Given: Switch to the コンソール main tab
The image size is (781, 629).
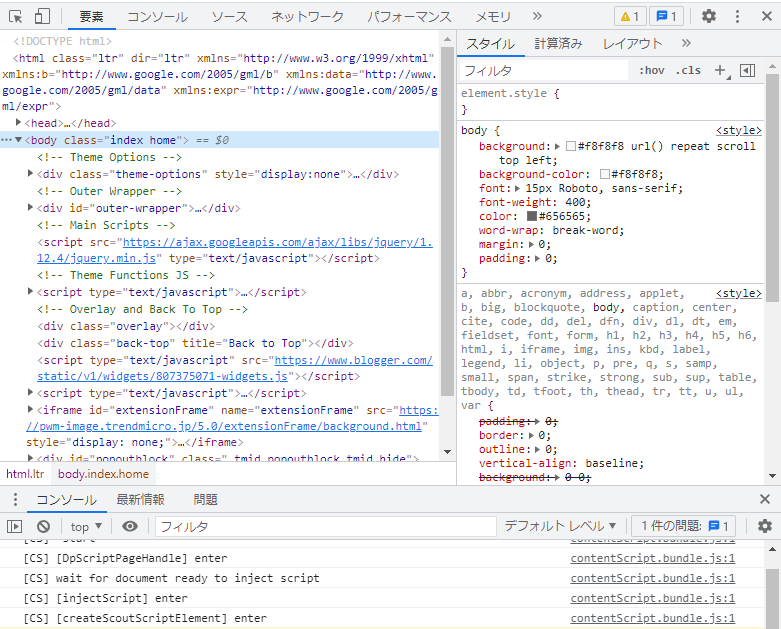Looking at the screenshot, I should (157, 17).
